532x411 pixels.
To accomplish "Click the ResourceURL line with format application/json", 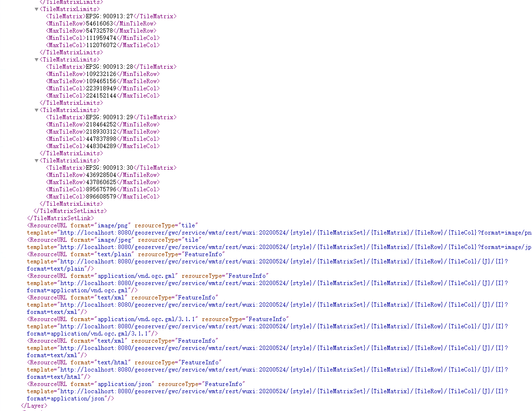I will (x=136, y=384).
